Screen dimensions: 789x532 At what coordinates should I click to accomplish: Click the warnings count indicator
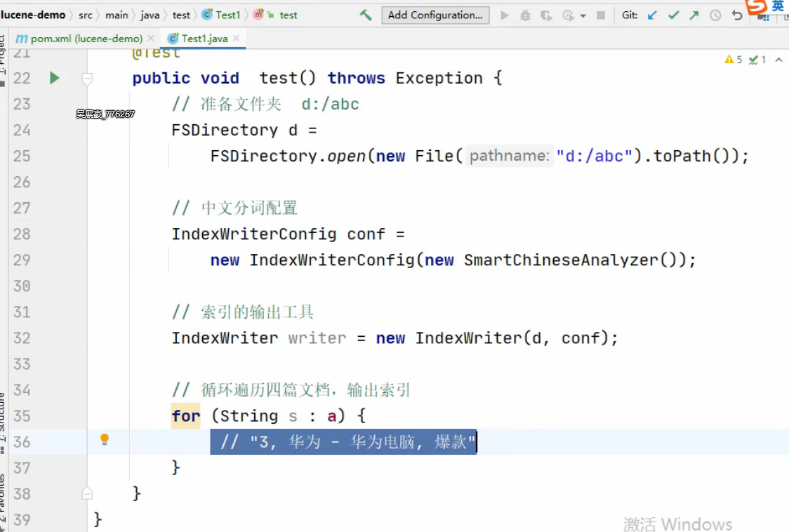(733, 60)
